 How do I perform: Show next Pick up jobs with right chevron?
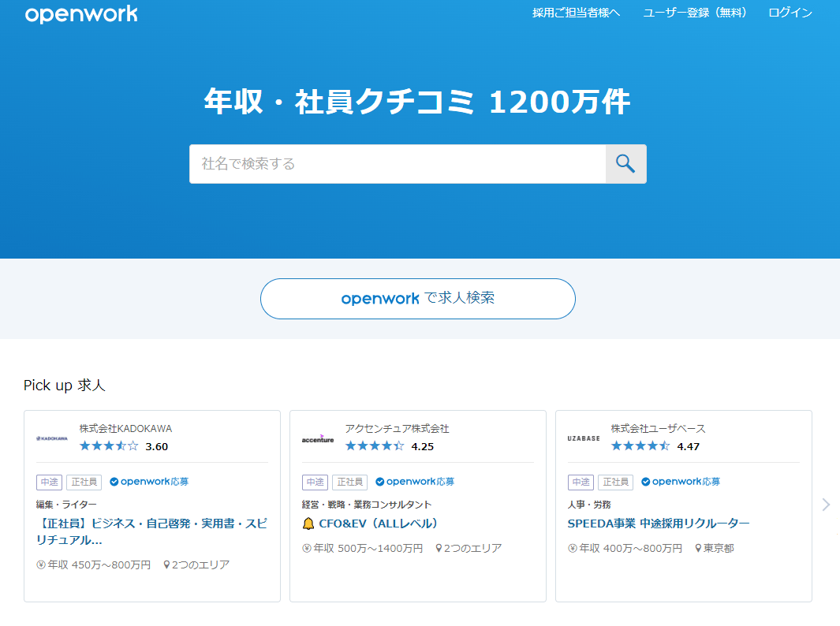(826, 505)
